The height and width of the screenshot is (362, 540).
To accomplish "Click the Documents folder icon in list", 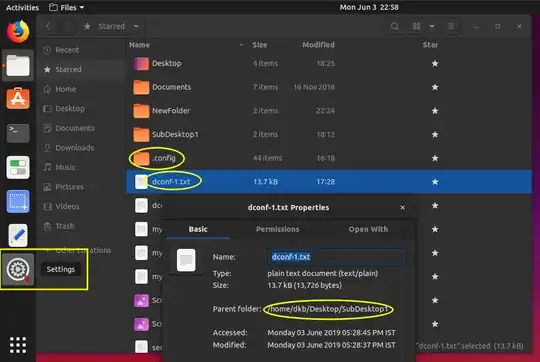I will click(x=141, y=87).
